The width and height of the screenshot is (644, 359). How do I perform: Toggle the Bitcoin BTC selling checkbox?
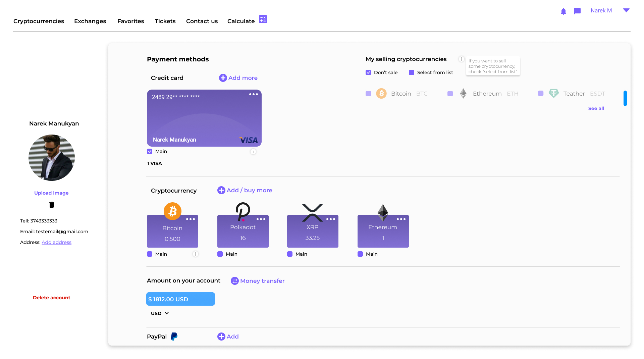pyautogui.click(x=368, y=94)
